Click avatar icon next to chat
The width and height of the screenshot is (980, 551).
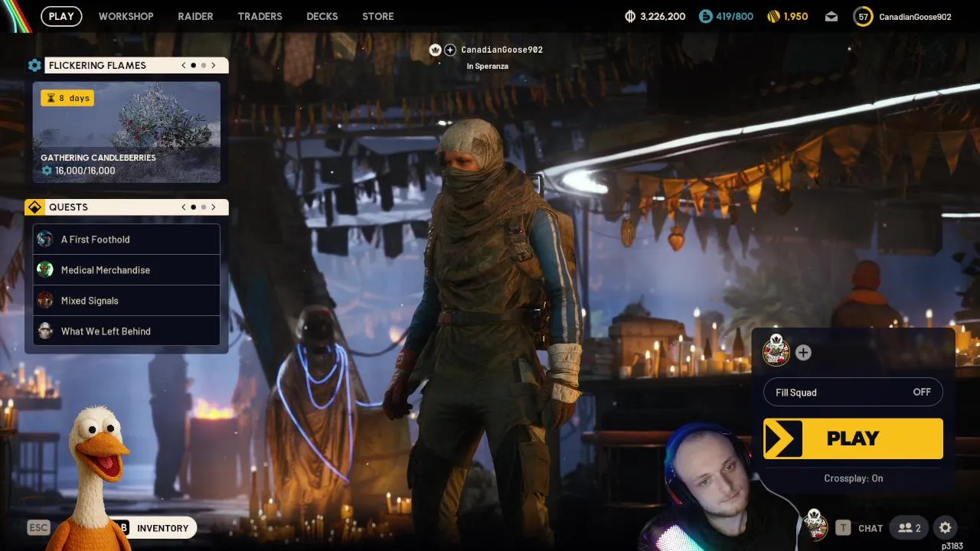815,525
